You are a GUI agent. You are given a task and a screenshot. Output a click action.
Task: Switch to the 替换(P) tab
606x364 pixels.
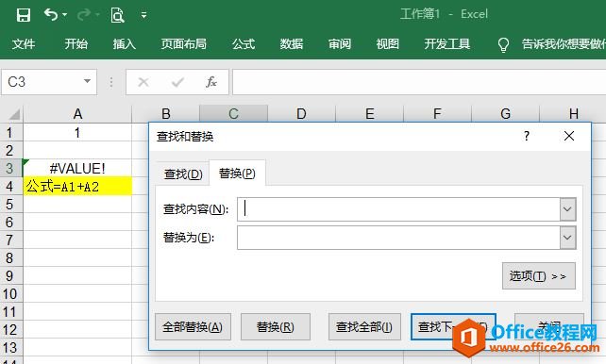tap(237, 174)
